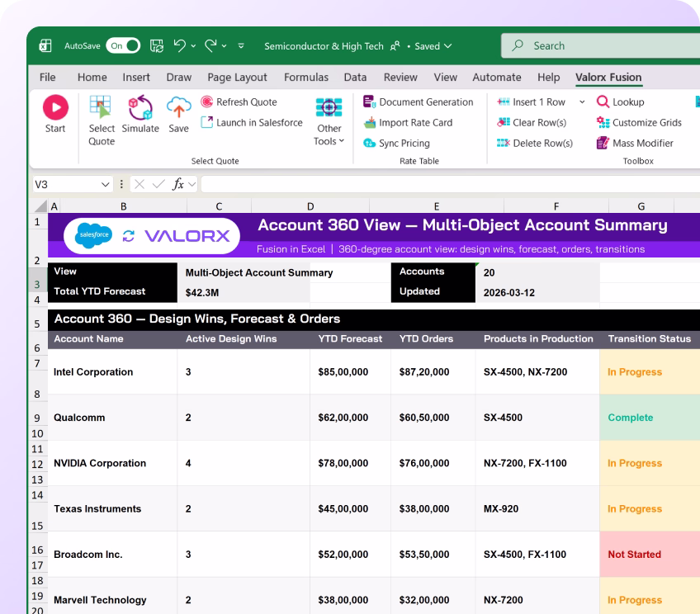Click into the formula bar input
Viewport: 700px width, 614px height.
tap(451, 184)
